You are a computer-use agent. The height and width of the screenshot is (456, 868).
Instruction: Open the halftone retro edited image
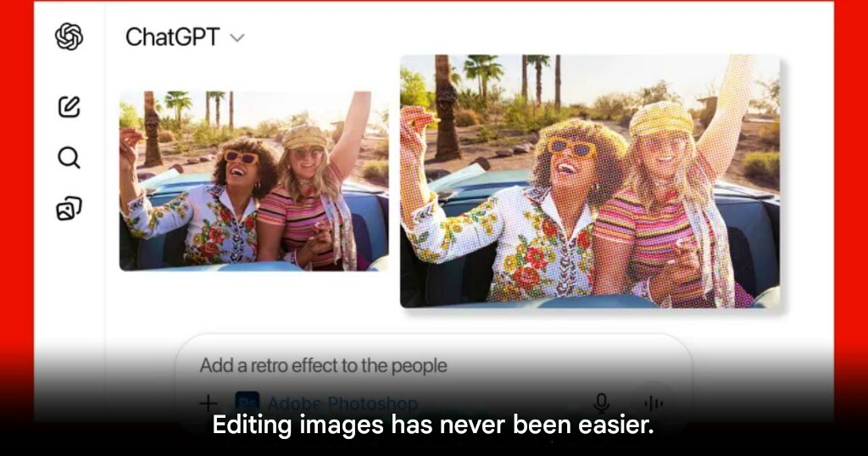tap(590, 181)
